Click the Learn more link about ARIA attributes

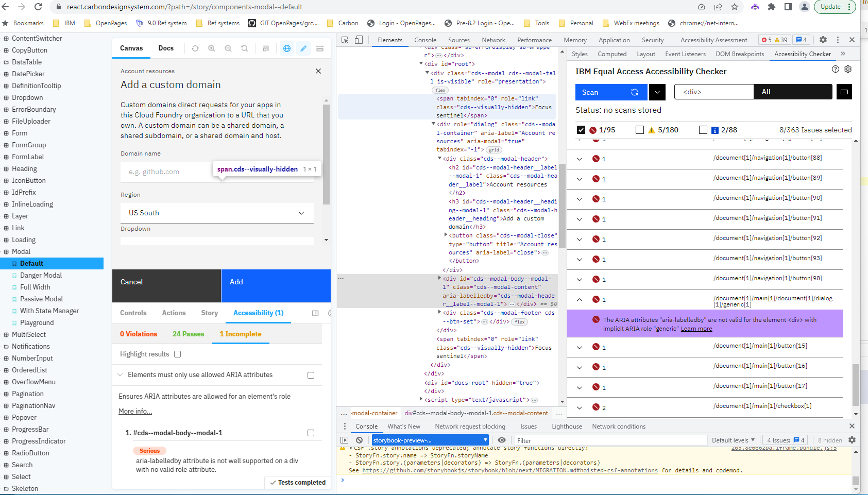click(696, 329)
